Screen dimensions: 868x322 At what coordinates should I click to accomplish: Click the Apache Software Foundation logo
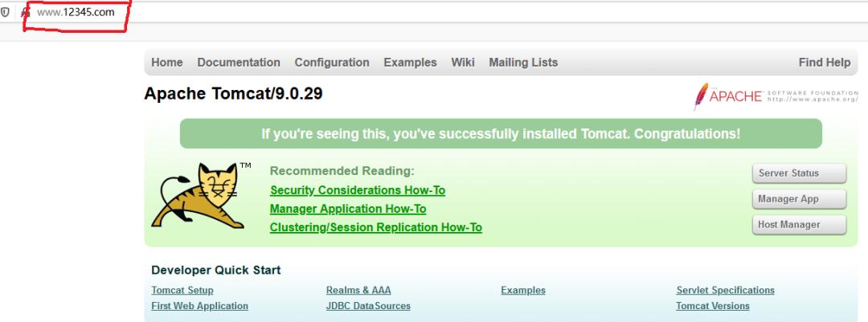tap(776, 96)
